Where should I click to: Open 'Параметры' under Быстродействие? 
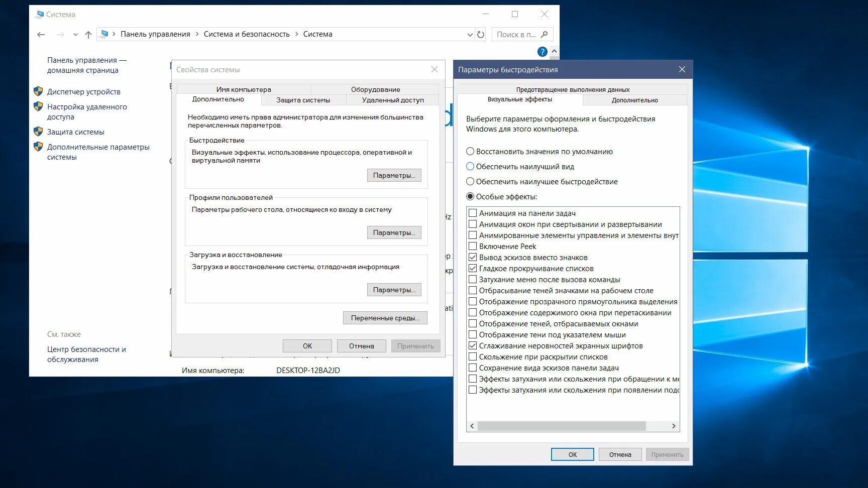click(x=394, y=175)
